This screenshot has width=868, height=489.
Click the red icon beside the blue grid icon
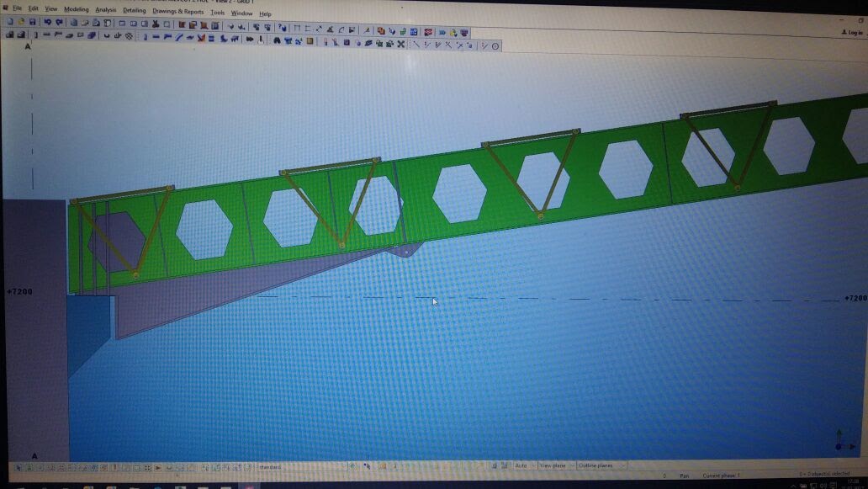[428, 32]
